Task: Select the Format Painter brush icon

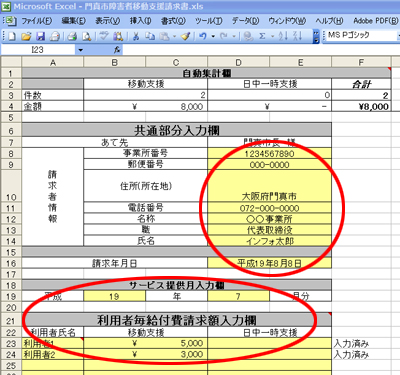Action: [186, 36]
